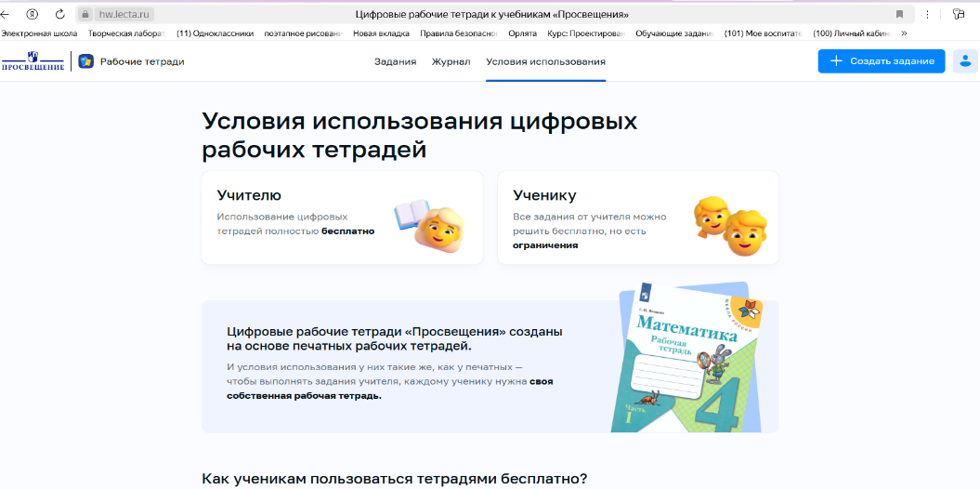This screenshot has height=489, width=980.
Task: Open the browser three-dot menu
Action: [927, 14]
